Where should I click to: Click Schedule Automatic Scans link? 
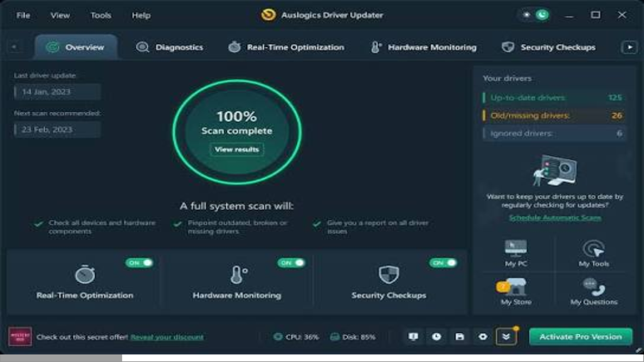pos(555,217)
